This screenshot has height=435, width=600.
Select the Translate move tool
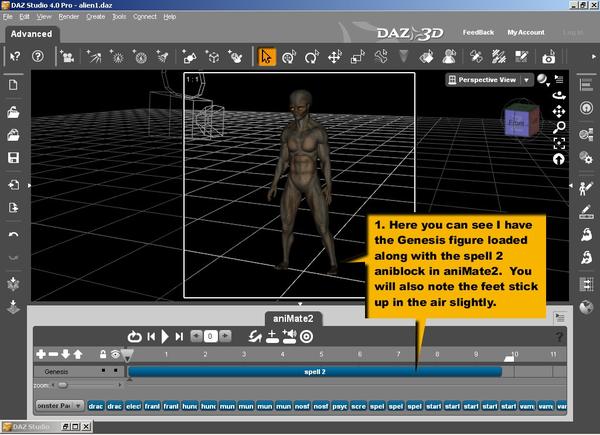[x=334, y=57]
